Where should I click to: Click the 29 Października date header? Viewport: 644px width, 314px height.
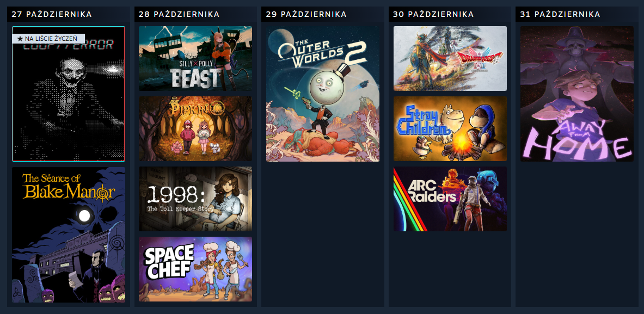[306, 14]
